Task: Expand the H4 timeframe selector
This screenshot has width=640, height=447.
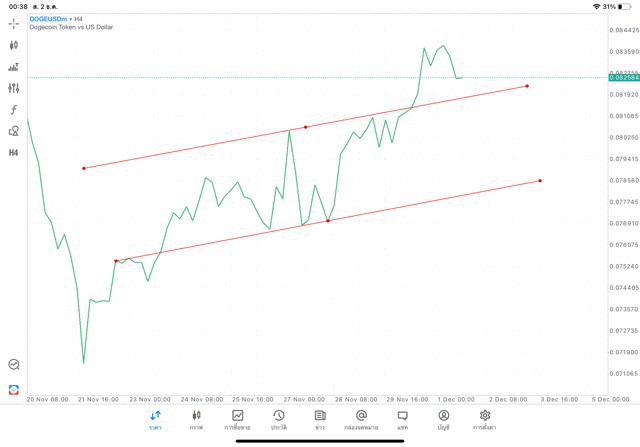Action: point(14,153)
